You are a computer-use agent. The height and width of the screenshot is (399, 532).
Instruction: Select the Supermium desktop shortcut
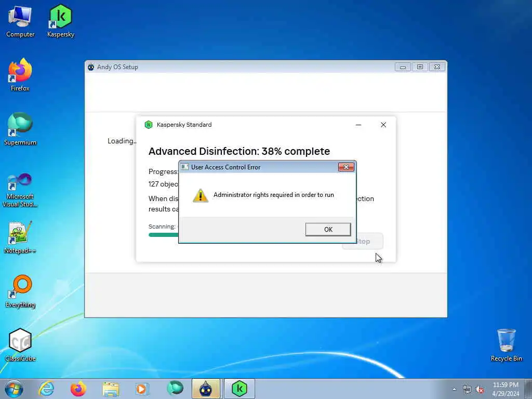20,129
